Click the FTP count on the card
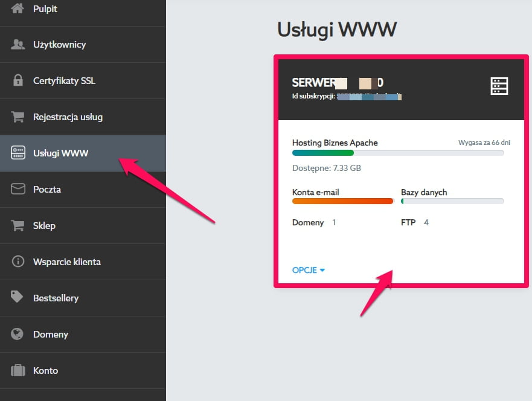 426,223
